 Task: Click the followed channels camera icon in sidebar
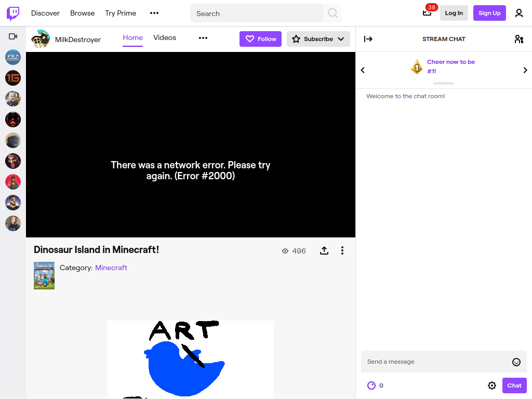tap(13, 36)
